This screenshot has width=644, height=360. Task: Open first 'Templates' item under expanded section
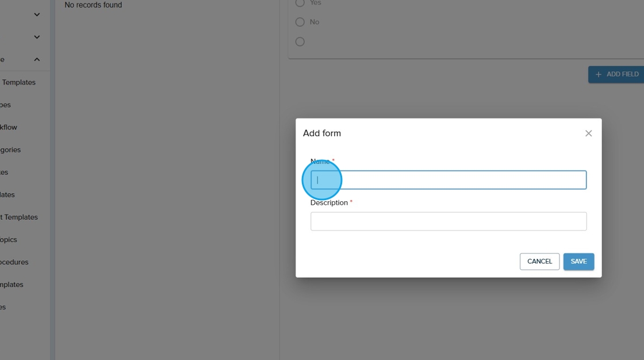[19, 82]
